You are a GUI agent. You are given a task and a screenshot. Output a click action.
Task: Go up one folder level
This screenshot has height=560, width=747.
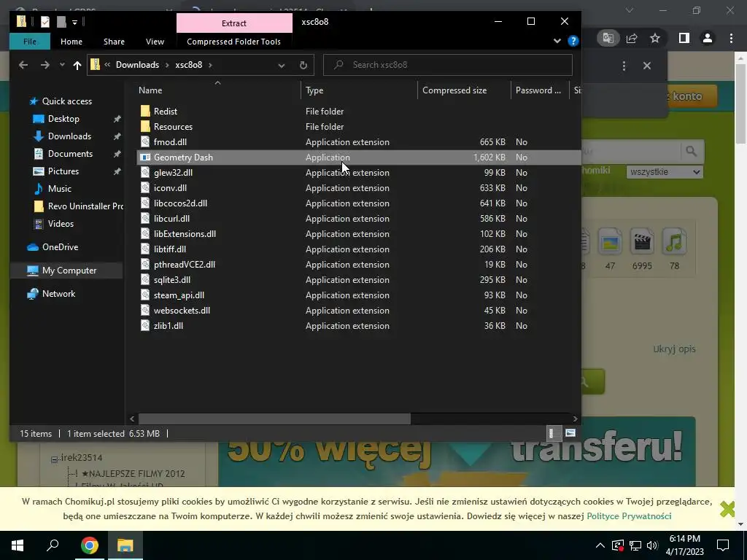coord(77,65)
